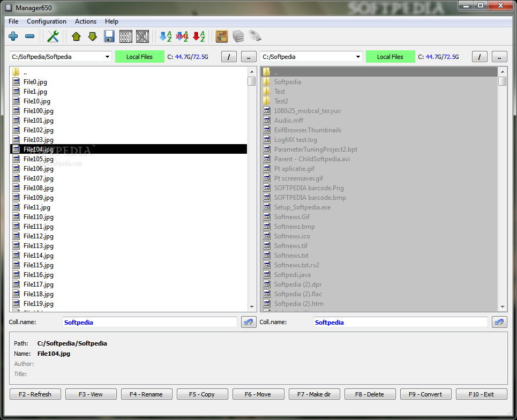Click F7 - Make dir button
This screenshot has width=517, height=420.
pos(314,394)
